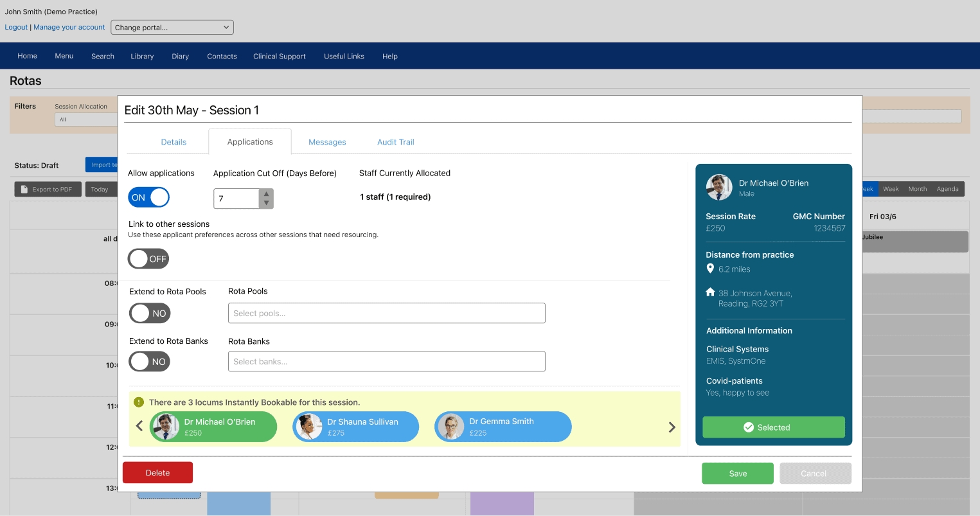The height and width of the screenshot is (516, 980).
Task: Click the map pin icon beside distance
Action: 710,269
